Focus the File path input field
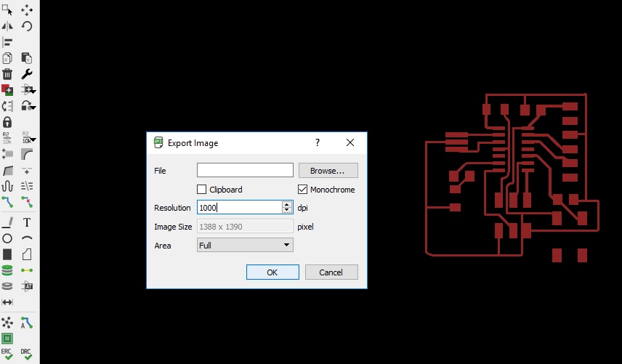 click(x=245, y=170)
